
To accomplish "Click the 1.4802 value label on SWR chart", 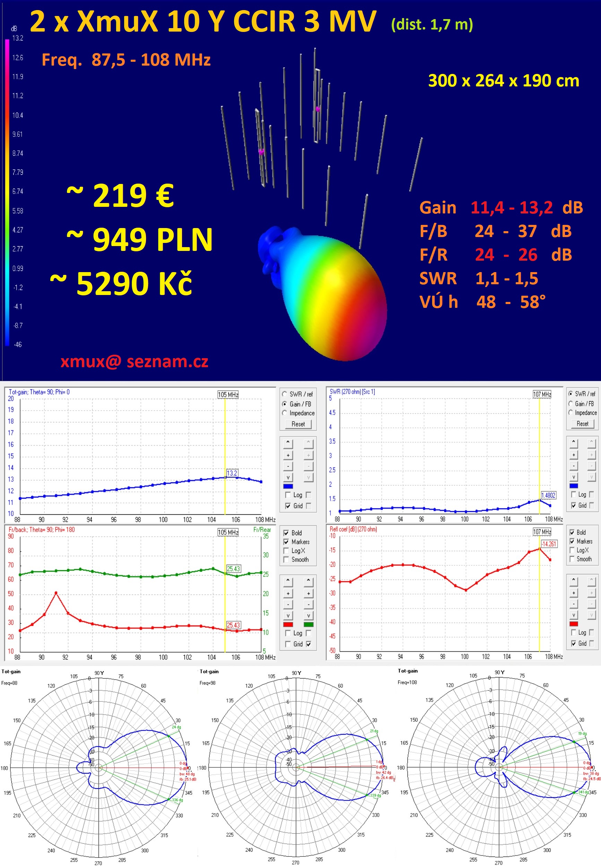I will (x=548, y=495).
